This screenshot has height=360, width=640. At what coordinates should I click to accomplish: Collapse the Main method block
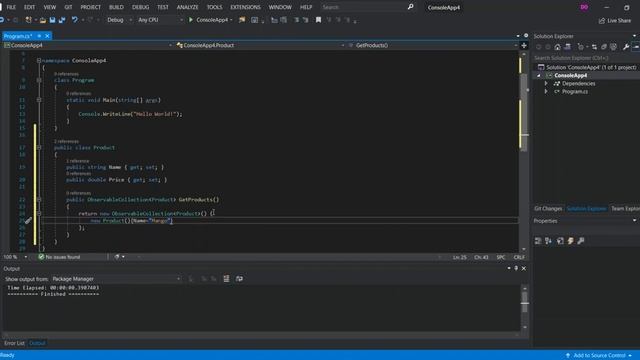point(39,100)
